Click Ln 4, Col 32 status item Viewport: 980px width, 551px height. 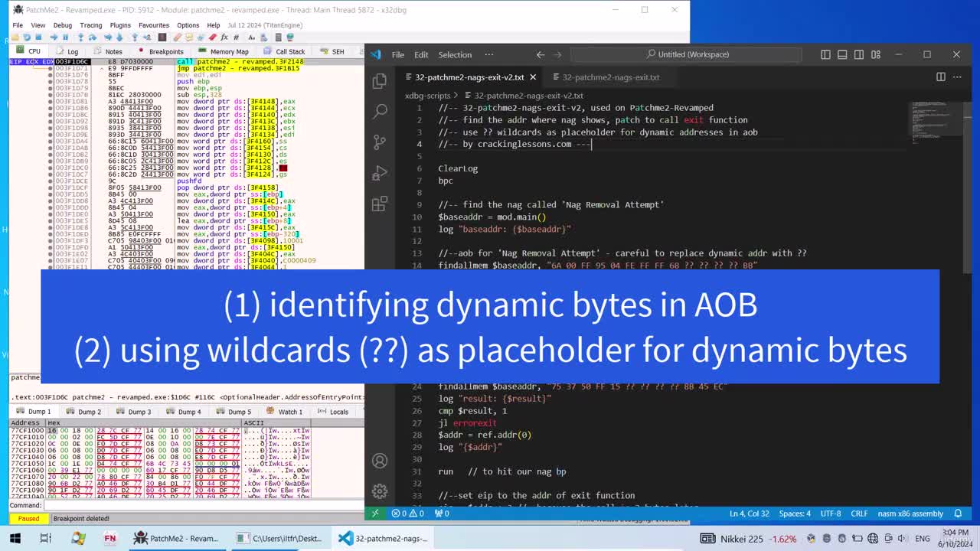[749, 514]
